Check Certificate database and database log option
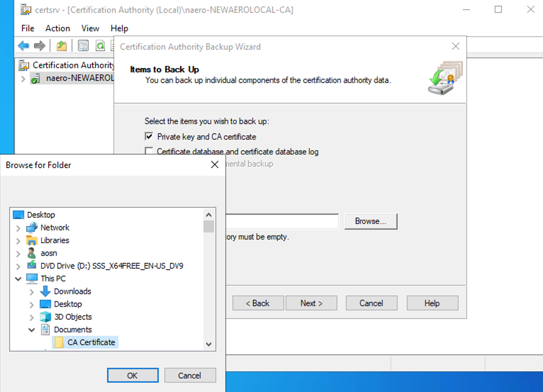 point(149,151)
